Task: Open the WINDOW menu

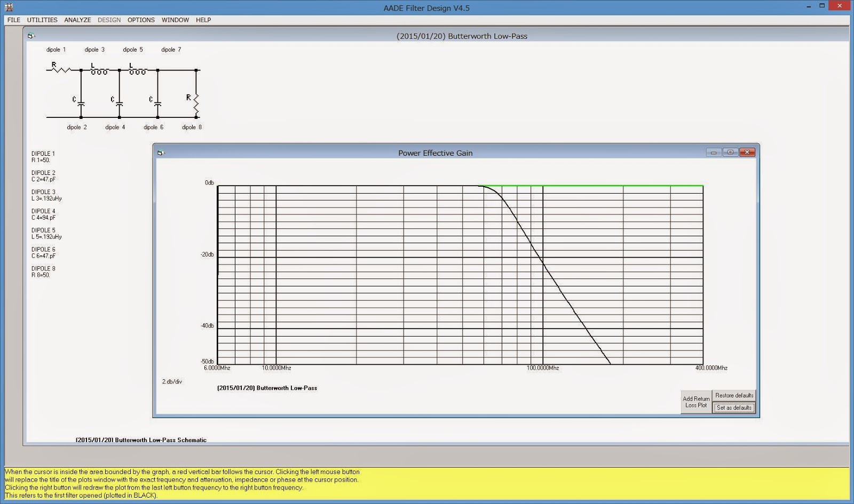Action: [175, 20]
